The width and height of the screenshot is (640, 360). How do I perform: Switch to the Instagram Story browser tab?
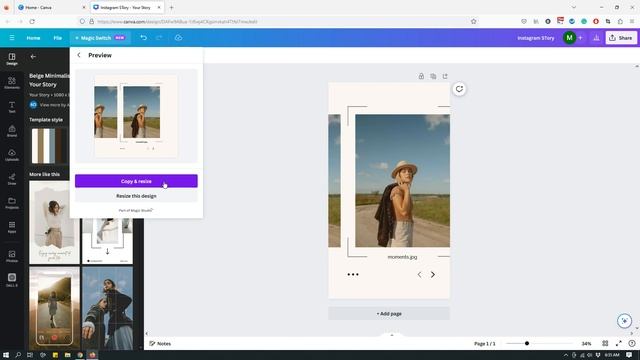coord(126,7)
